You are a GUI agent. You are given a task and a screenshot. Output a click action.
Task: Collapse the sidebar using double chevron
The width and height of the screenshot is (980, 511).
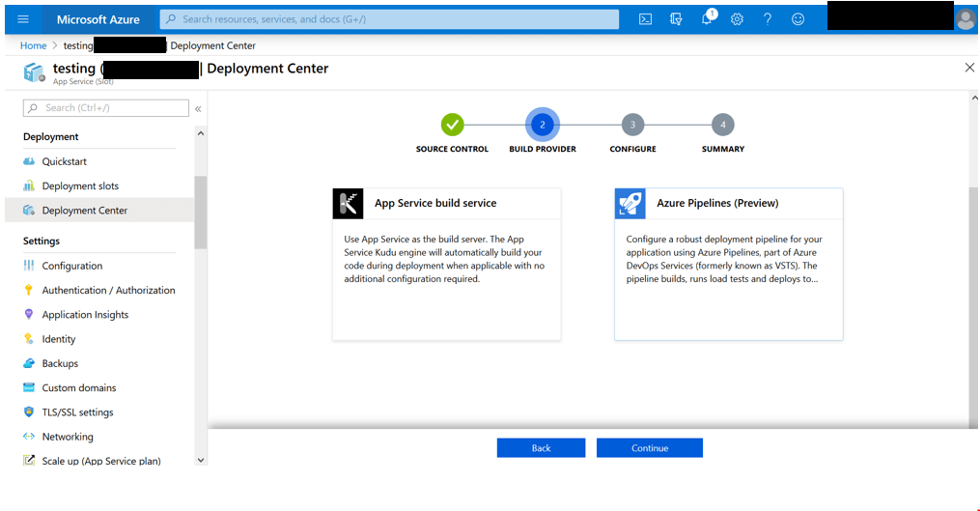tap(198, 109)
